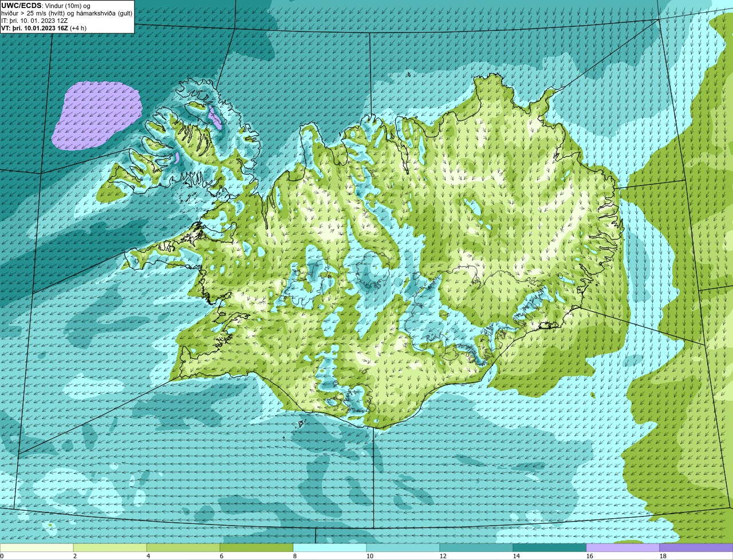Click the light purple 16–18 m/s legend swatch
Image resolution: width=733 pixels, height=560 pixels.
click(623, 547)
